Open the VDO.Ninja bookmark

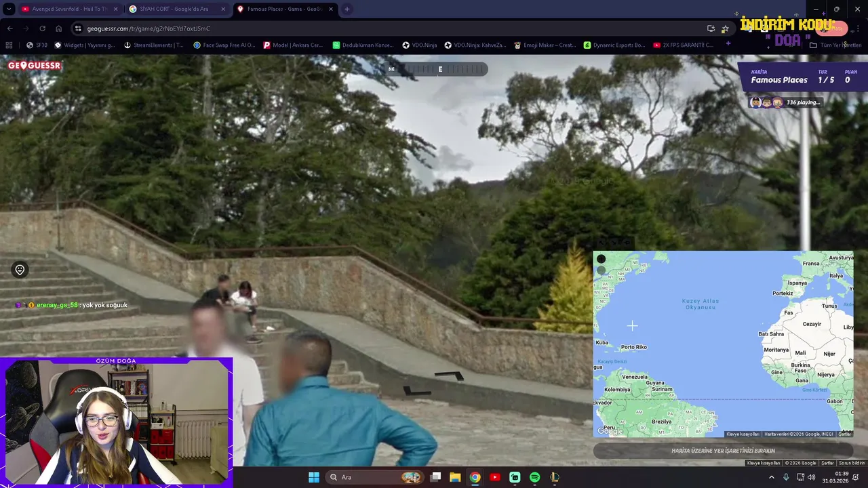(x=420, y=45)
